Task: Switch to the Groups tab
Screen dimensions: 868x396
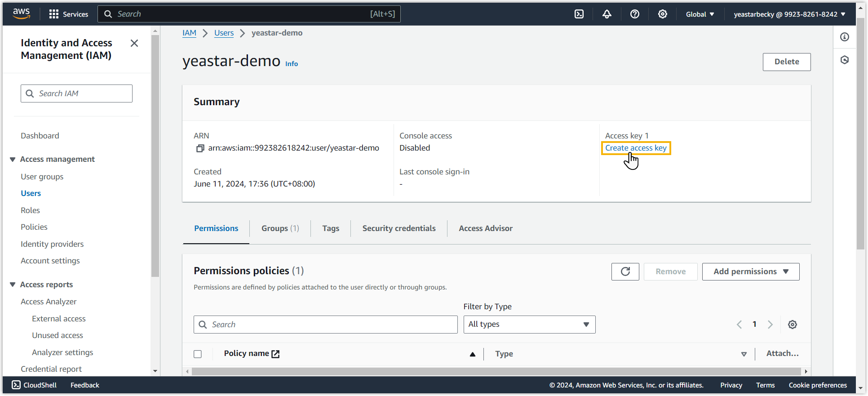Action: coord(280,228)
